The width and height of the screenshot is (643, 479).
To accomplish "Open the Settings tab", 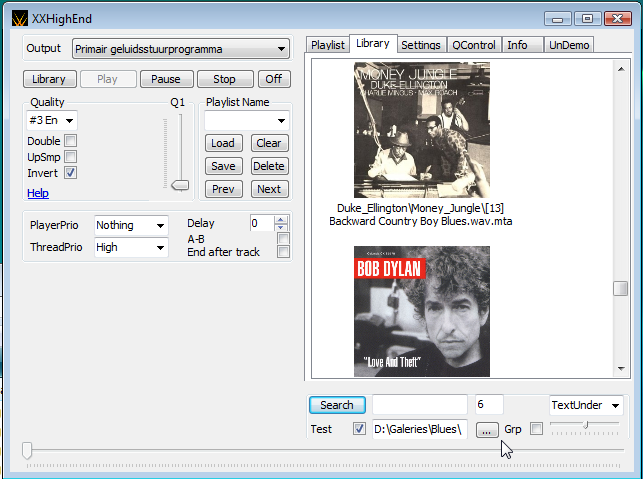I will coord(421,45).
